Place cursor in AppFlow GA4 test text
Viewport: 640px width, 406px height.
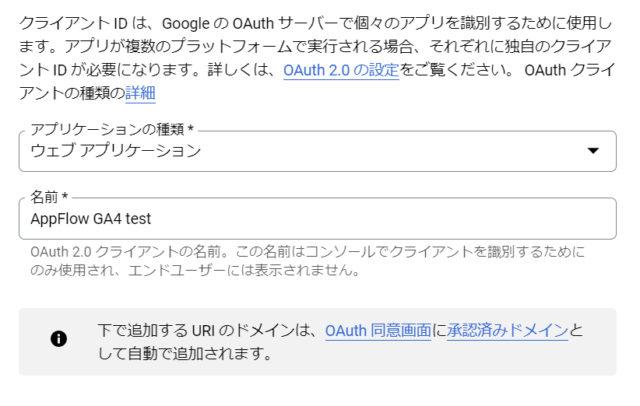click(x=91, y=219)
